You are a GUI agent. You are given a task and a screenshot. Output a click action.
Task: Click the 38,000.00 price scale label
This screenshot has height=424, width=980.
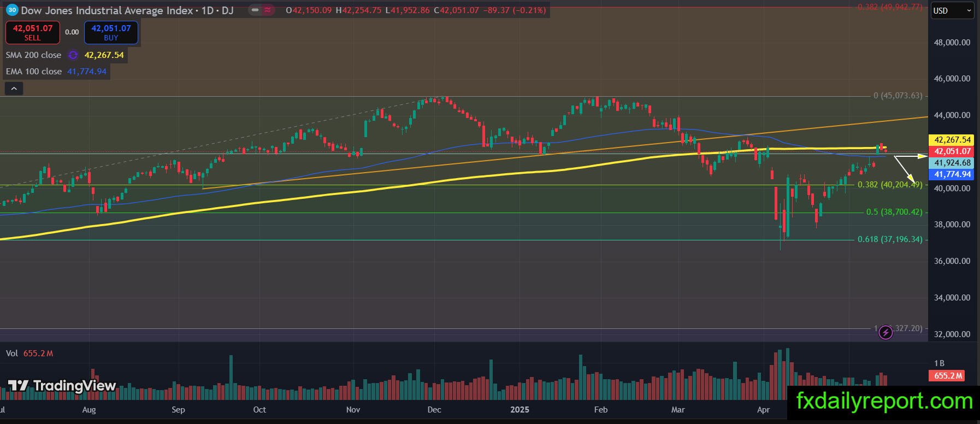[x=952, y=225]
